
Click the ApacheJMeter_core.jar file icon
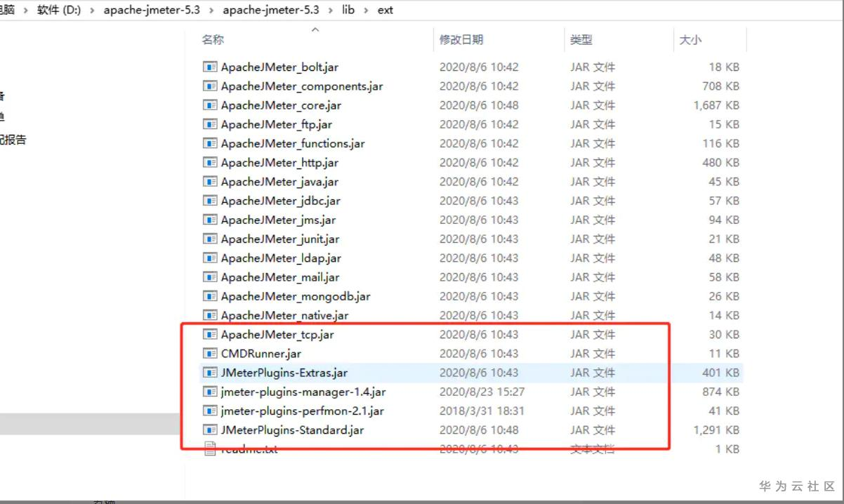[209, 105]
